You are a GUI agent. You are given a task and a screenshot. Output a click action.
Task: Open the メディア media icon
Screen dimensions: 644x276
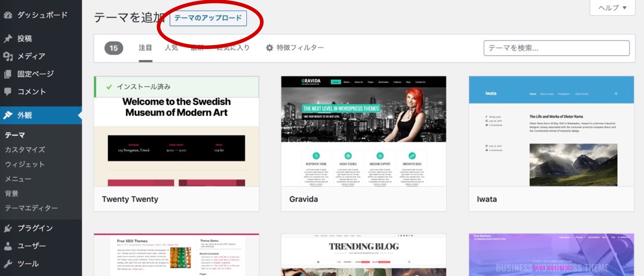[8, 56]
